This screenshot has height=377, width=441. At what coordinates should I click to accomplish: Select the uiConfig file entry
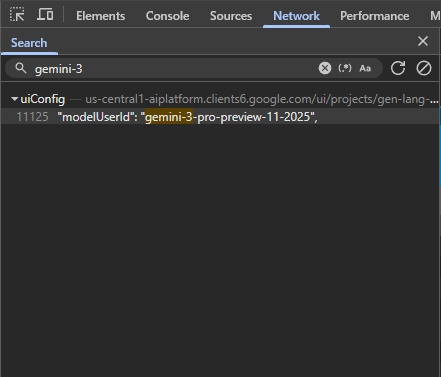tap(43, 99)
